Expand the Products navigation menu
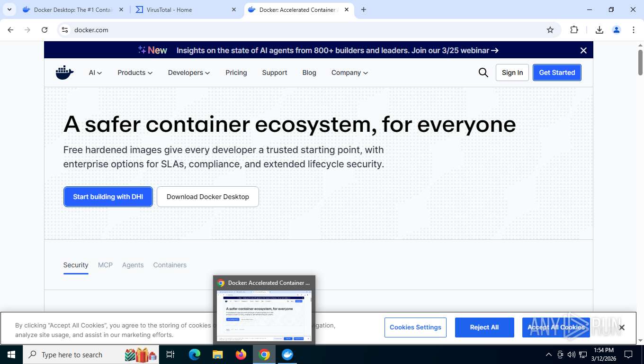644x364 pixels. 135,73
